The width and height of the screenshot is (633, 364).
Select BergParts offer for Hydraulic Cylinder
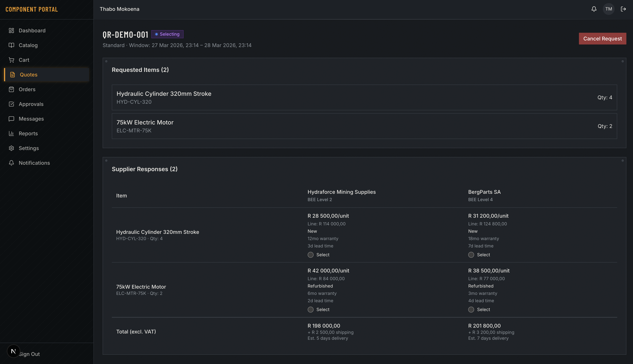coord(471,255)
